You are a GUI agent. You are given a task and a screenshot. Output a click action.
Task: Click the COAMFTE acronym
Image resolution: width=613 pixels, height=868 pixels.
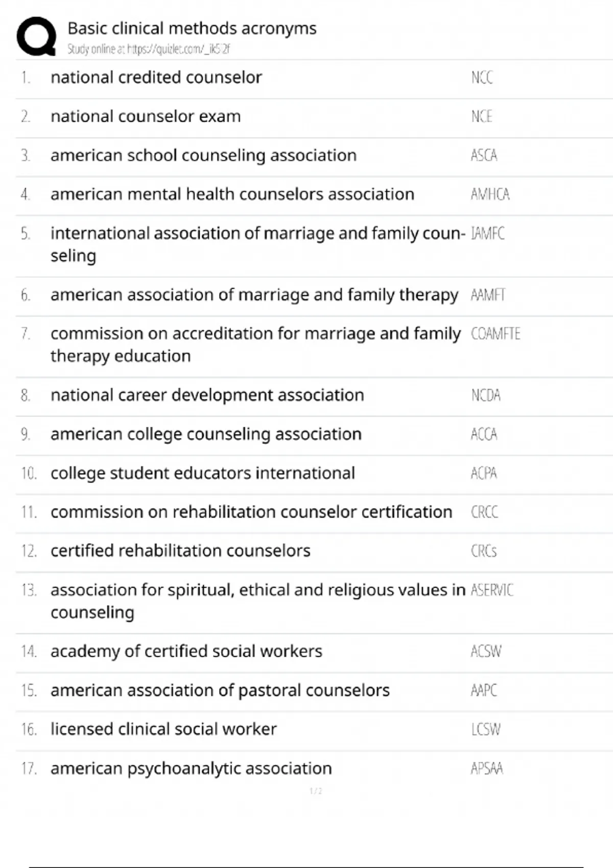click(x=495, y=334)
